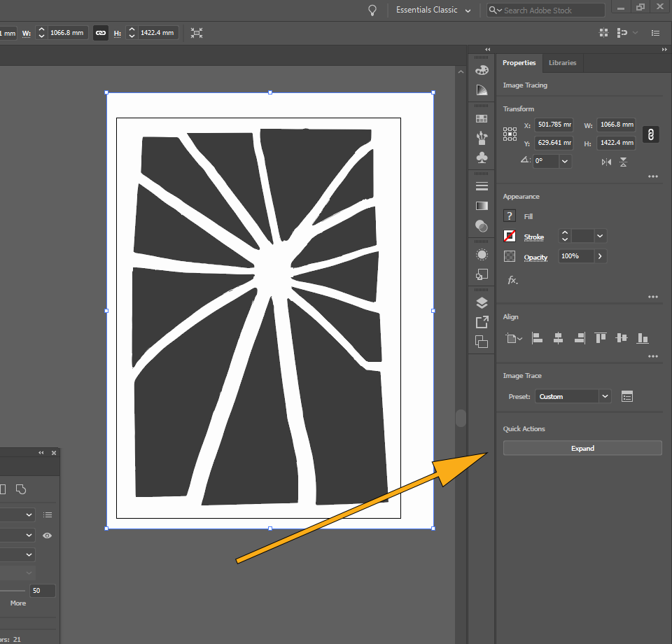Image resolution: width=672 pixels, height=644 pixels.
Task: Select the Properties tab
Action: [x=519, y=63]
